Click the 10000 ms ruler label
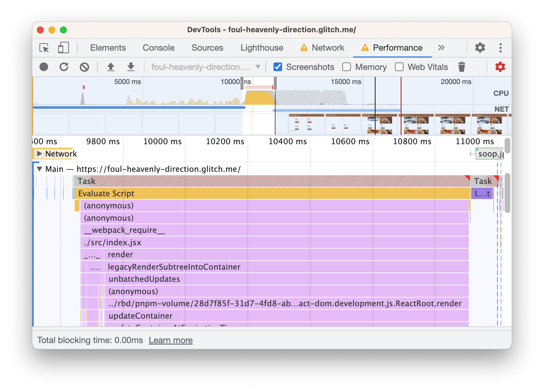Viewport: 544px width, 392px height. pos(162,142)
